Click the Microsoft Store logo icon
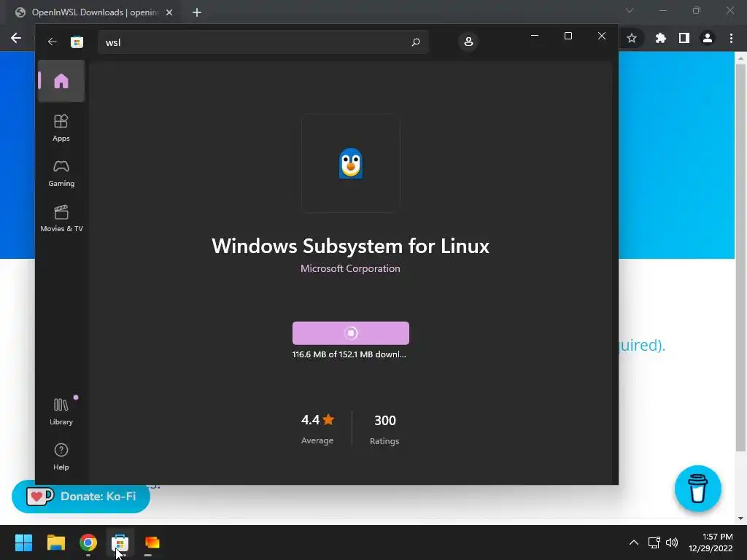 [77, 42]
